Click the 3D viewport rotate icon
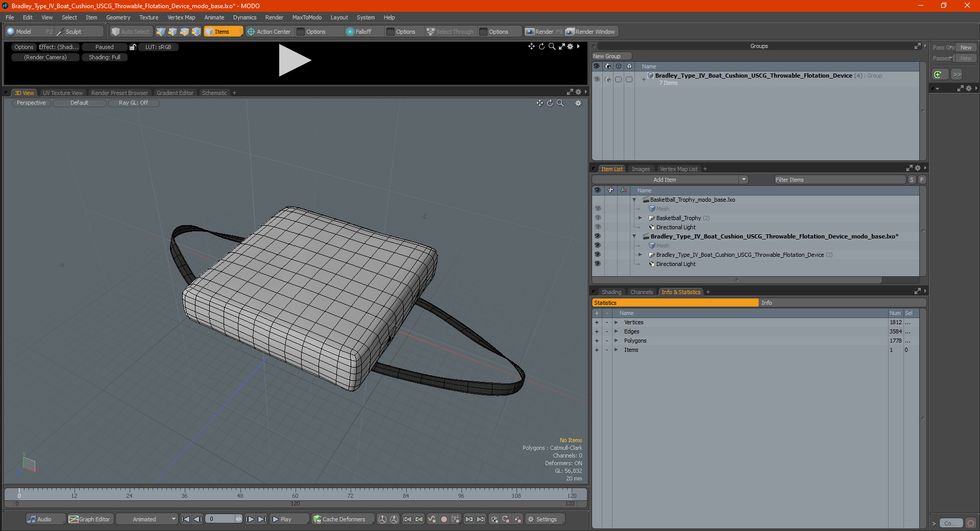This screenshot has height=531, width=980. [550, 103]
